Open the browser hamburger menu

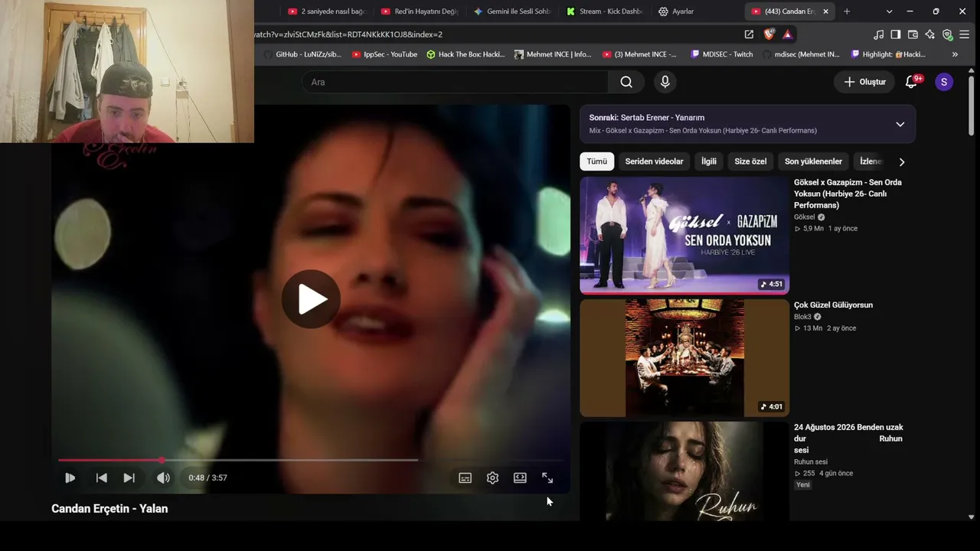[x=965, y=34]
